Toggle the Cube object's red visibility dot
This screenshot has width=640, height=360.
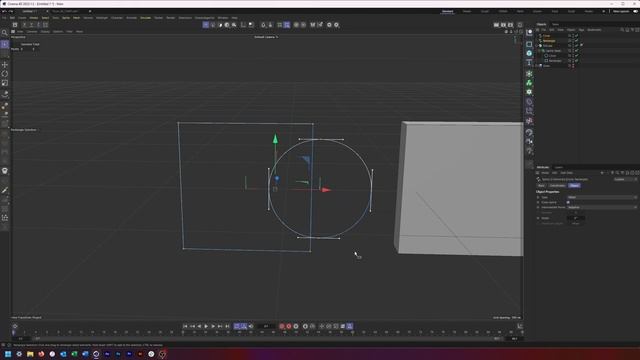(x=573, y=66)
